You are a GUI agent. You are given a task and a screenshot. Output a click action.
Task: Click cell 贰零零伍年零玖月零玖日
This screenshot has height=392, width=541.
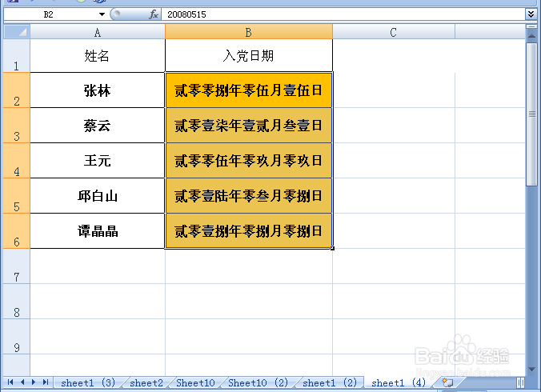[249, 161]
